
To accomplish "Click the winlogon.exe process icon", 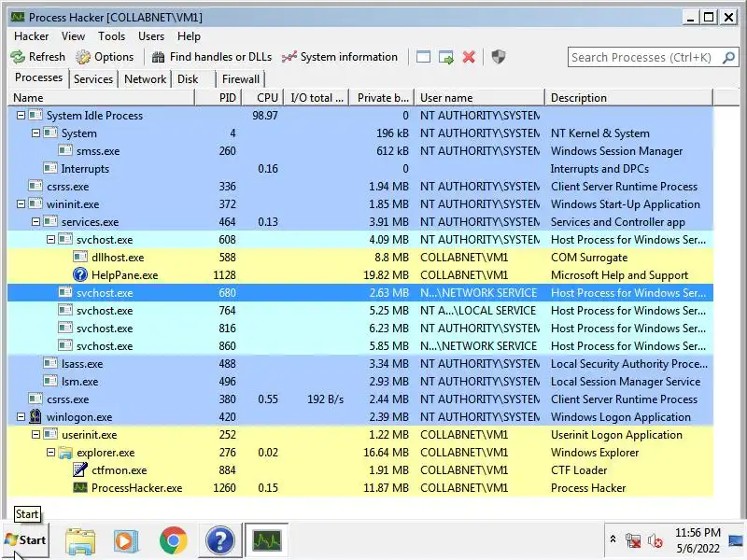I will click(x=35, y=416).
